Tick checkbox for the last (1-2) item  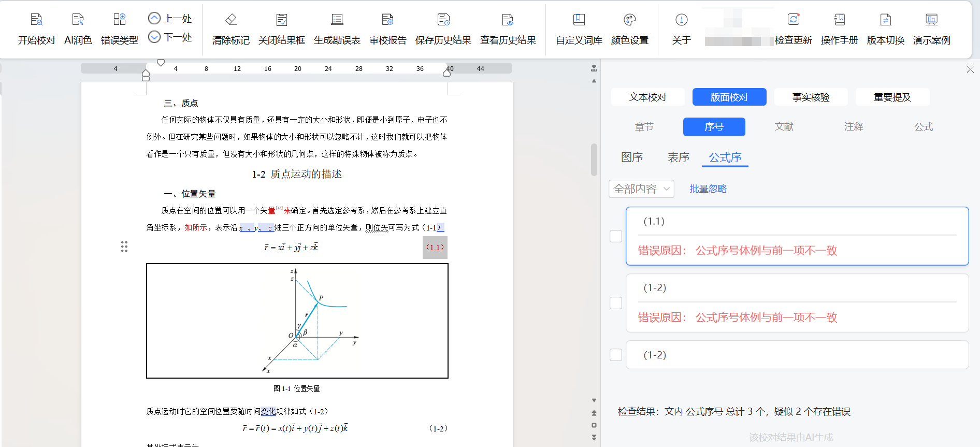616,355
